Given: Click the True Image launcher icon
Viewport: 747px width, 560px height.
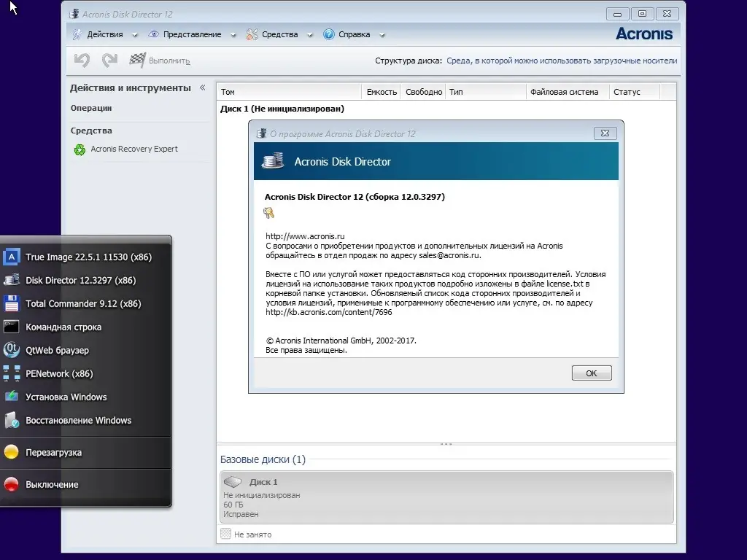Looking at the screenshot, I should coord(12,257).
